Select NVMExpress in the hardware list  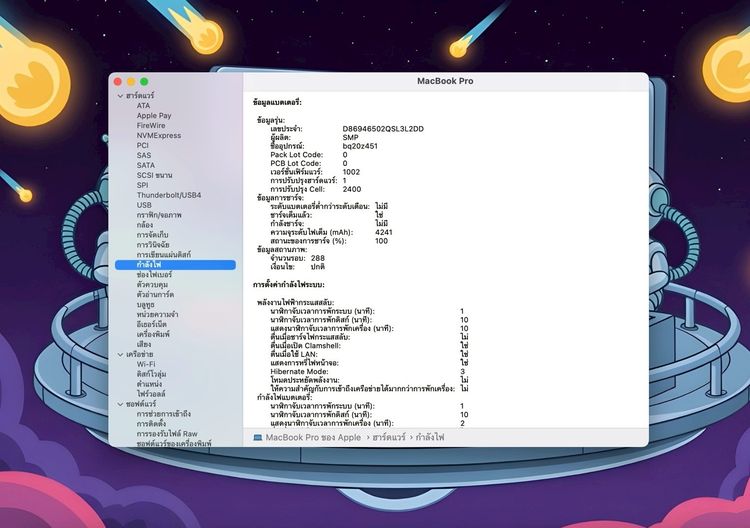(x=159, y=135)
